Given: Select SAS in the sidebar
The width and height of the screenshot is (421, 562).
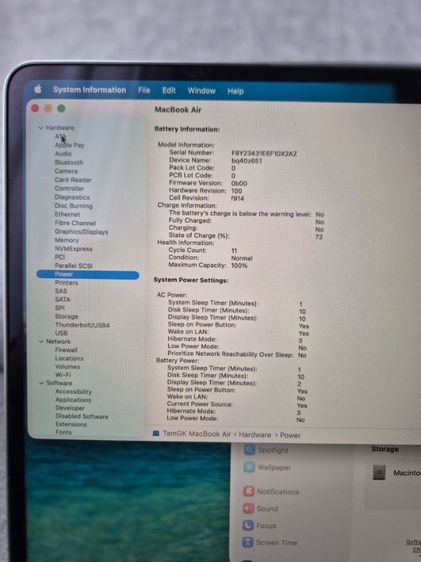Looking at the screenshot, I should (x=61, y=291).
